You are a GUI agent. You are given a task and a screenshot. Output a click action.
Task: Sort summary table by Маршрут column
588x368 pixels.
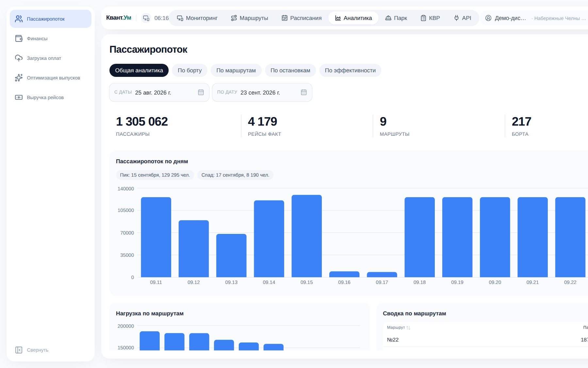pos(399,327)
